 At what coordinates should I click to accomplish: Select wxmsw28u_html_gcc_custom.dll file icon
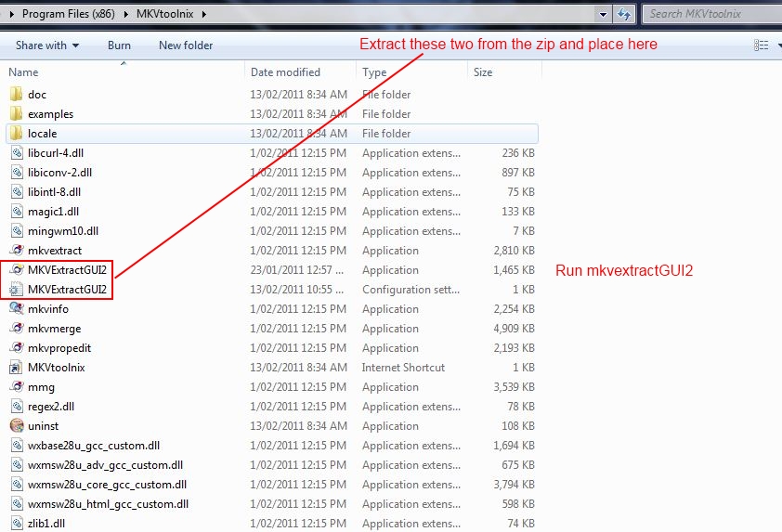click(17, 503)
